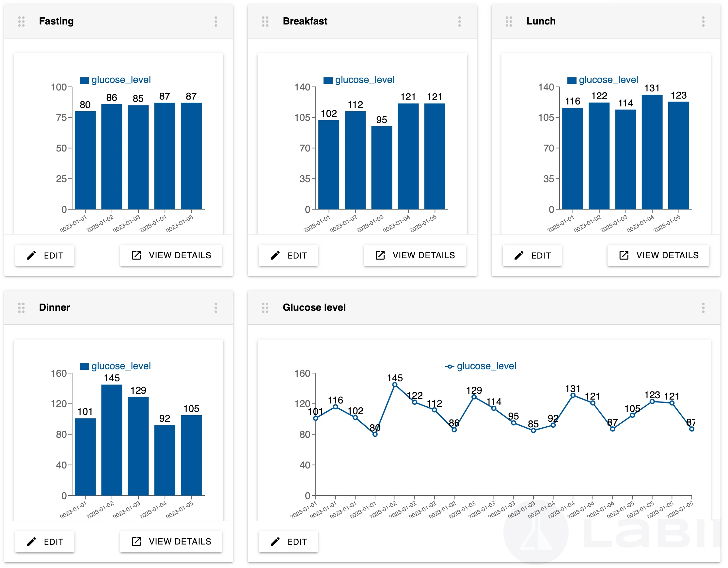Edit the Glucose level line chart
The width and height of the screenshot is (728, 568).
288,542
